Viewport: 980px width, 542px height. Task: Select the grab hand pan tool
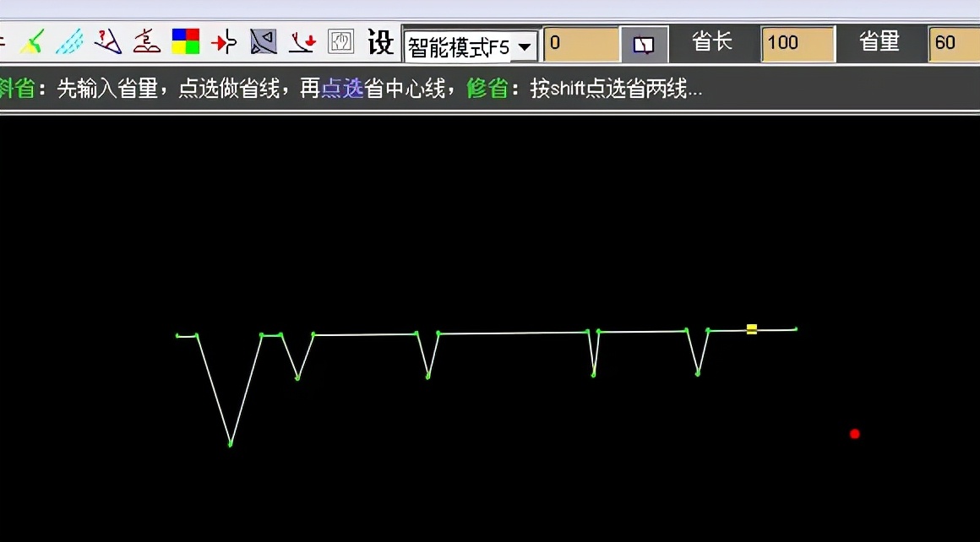[340, 40]
